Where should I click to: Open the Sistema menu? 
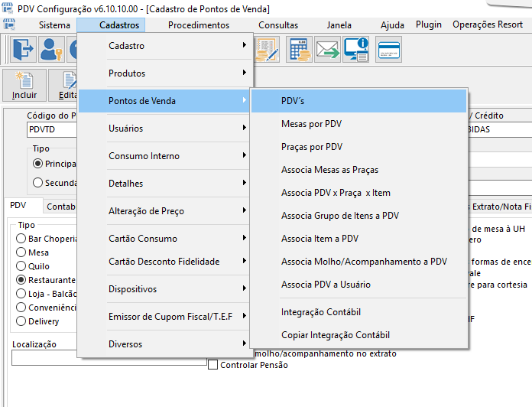(54, 25)
